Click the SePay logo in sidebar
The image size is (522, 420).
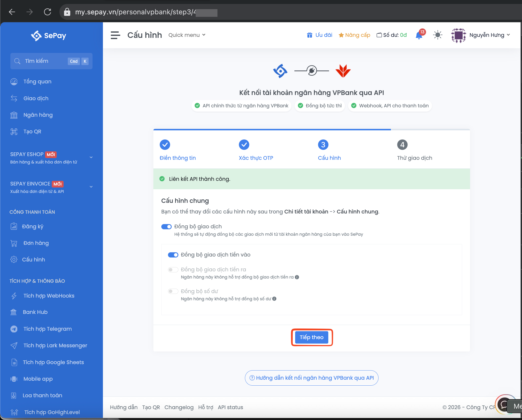click(49, 36)
